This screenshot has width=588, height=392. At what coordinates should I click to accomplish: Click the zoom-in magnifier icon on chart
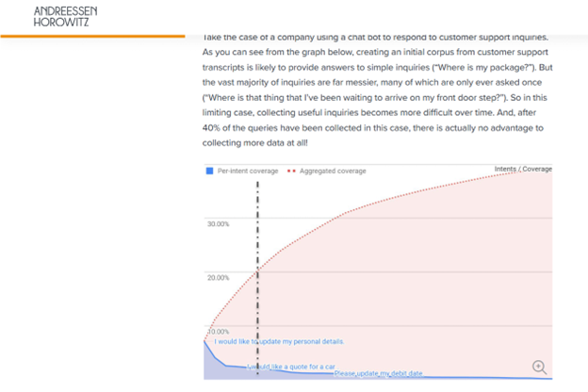click(x=539, y=367)
